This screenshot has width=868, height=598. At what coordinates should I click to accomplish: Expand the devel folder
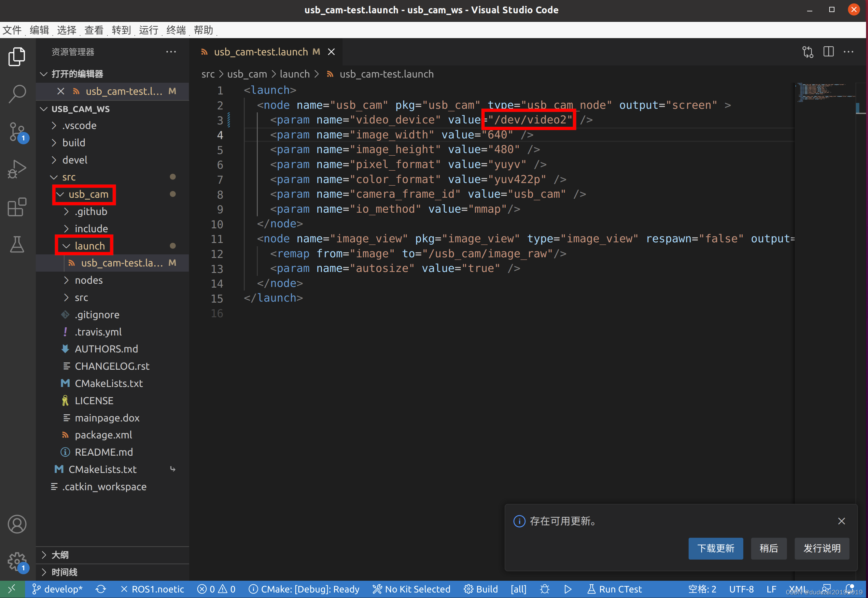[x=112, y=160]
